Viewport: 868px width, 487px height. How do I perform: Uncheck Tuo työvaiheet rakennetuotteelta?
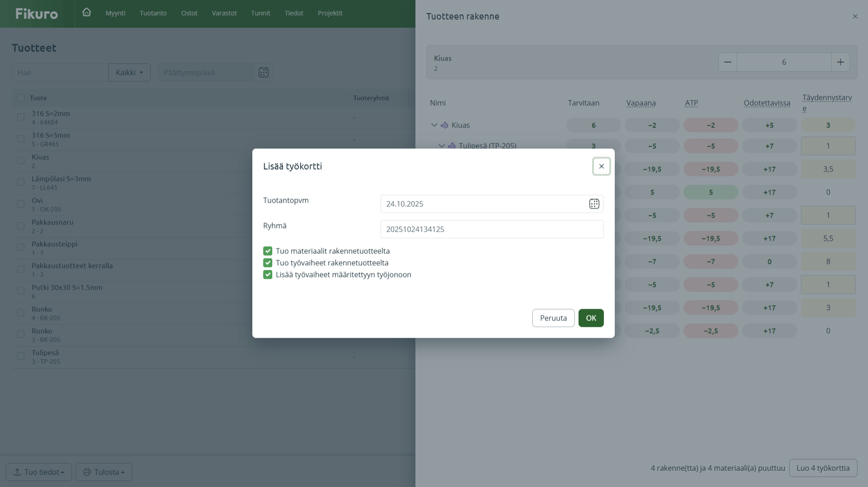point(268,263)
